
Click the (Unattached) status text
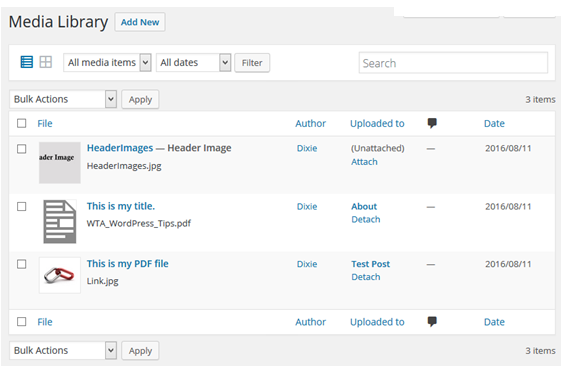coord(378,148)
